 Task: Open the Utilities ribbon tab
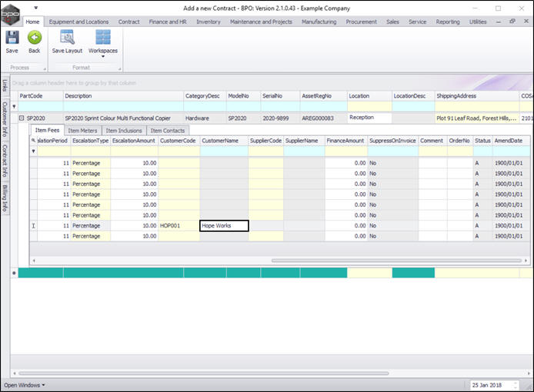[x=478, y=22]
